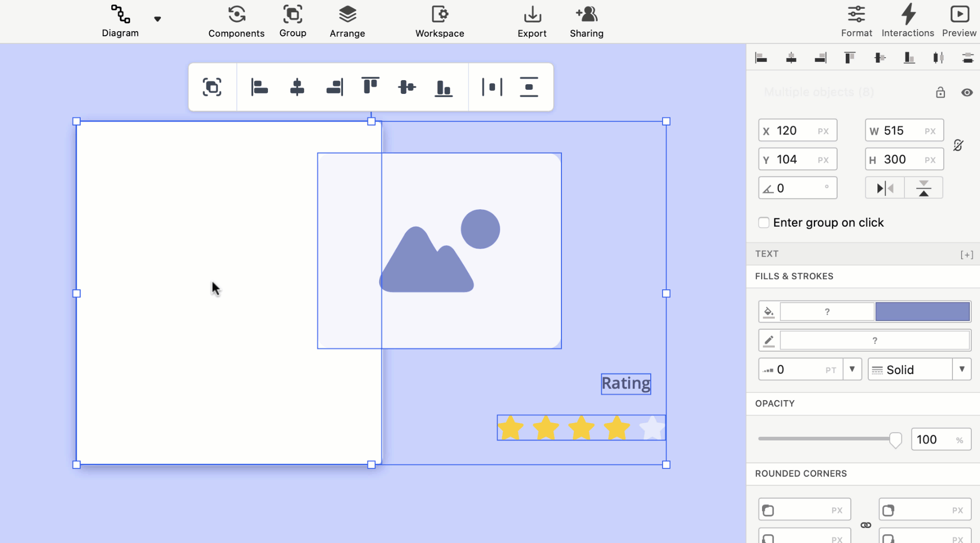Open the Interactions panel

pos(908,20)
